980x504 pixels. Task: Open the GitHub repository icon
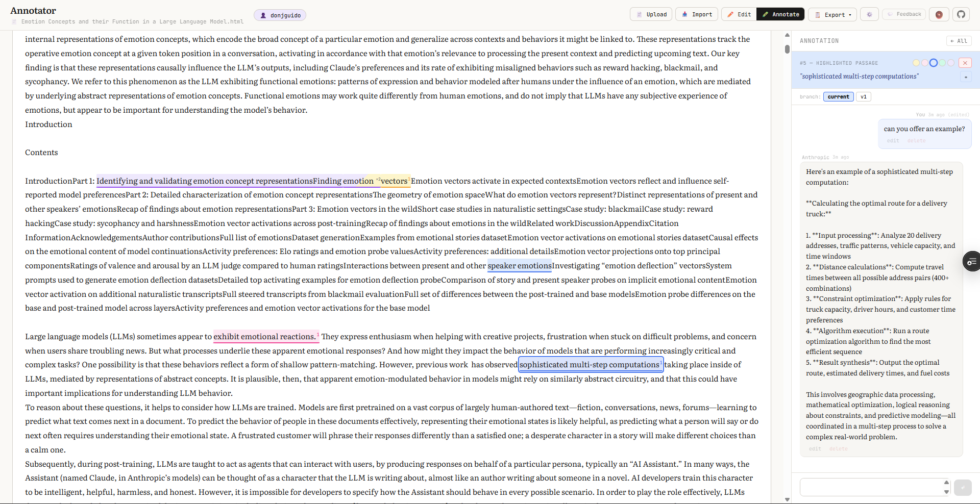(x=961, y=14)
